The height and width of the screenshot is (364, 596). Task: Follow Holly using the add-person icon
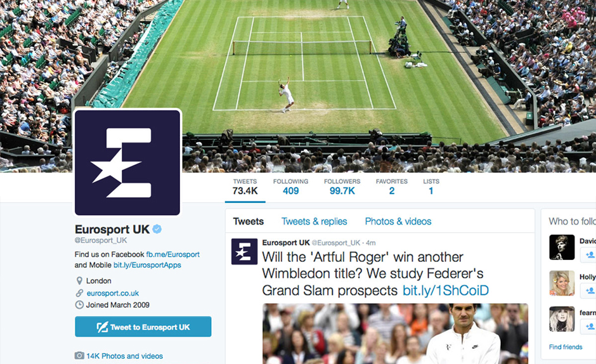(x=590, y=290)
